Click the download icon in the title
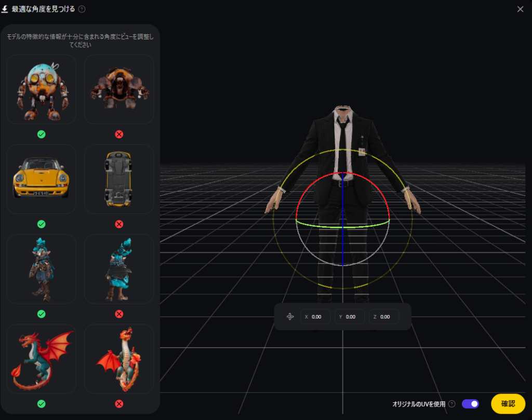 (x=5, y=9)
